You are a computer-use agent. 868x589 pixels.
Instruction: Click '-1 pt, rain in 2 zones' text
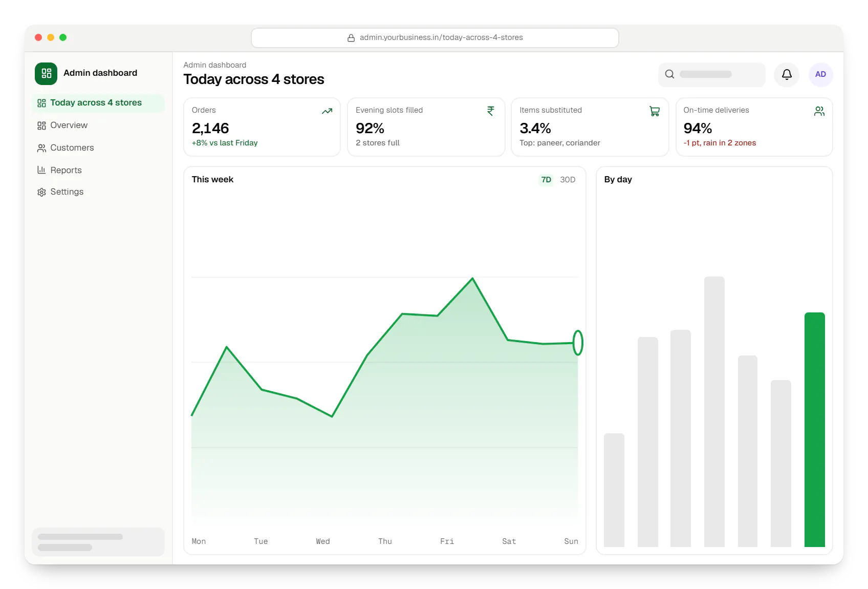click(x=720, y=143)
